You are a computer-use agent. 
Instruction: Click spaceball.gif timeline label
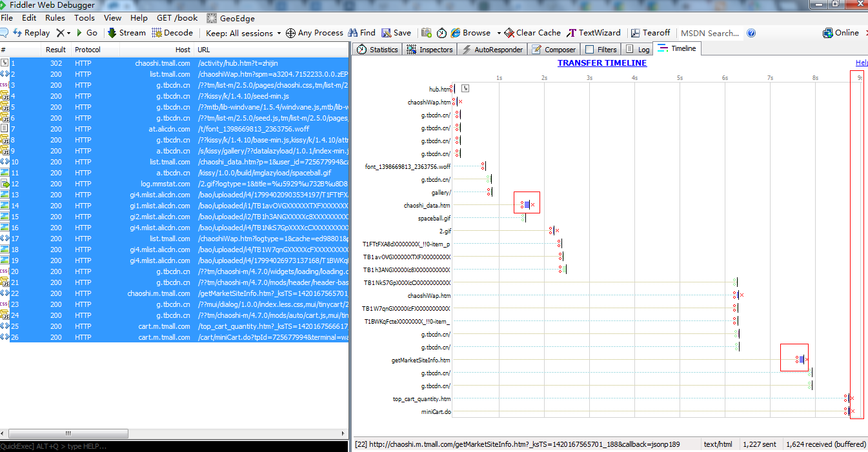pyautogui.click(x=434, y=218)
